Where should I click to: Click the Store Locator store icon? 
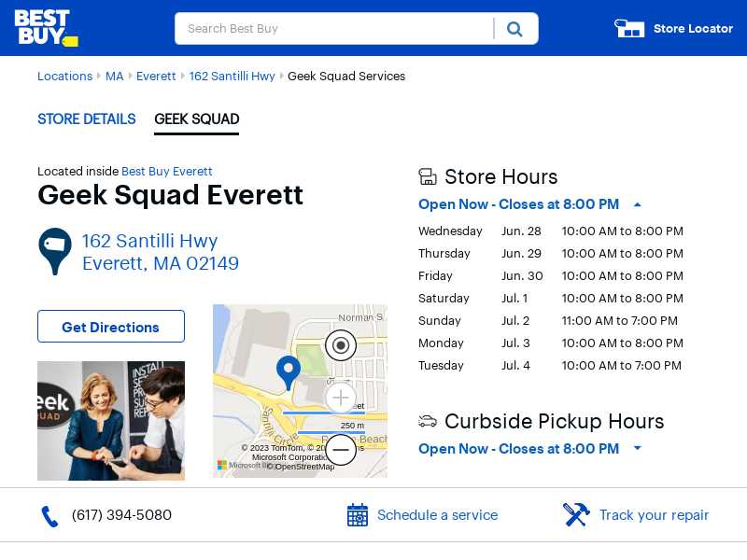point(629,29)
